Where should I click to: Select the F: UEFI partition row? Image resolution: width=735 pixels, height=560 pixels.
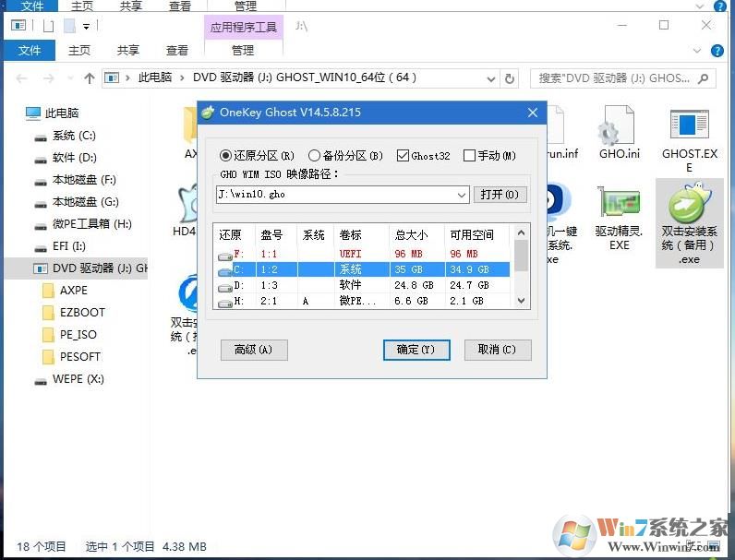point(363,254)
